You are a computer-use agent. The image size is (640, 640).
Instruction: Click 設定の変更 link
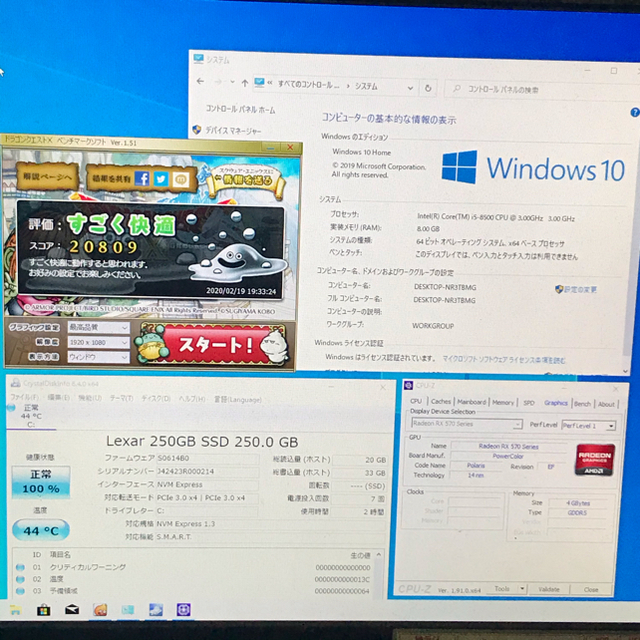(580, 290)
